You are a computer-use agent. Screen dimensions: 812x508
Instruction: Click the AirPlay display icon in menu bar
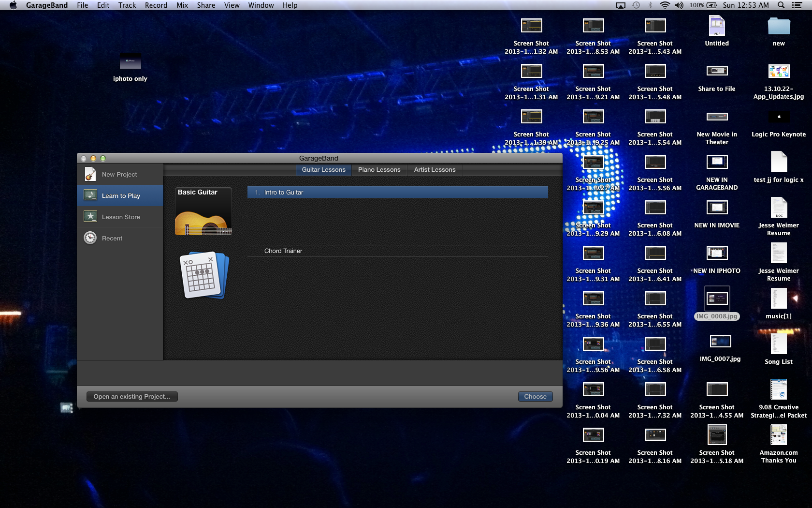(621, 5)
